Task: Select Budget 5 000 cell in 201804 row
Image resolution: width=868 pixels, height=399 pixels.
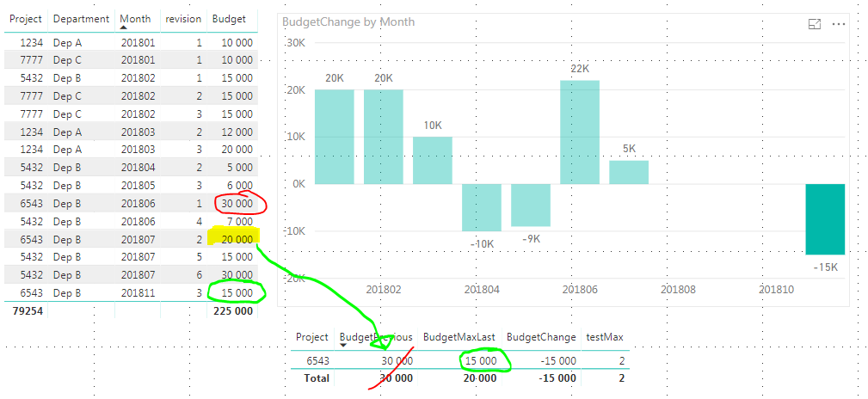Action: pyautogui.click(x=238, y=168)
